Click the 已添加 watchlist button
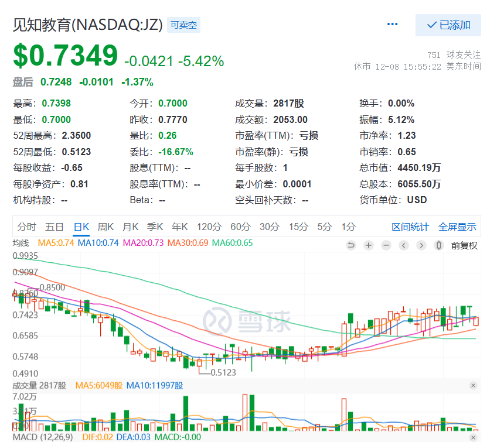The height and width of the screenshot is (442, 504). click(x=448, y=25)
